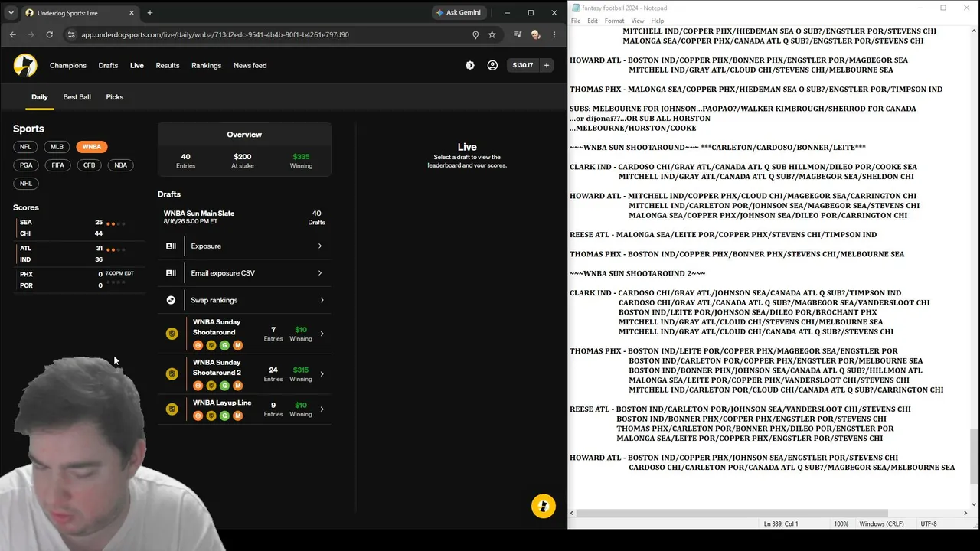Viewport: 980px width, 551px height.
Task: Open the Notepad Format menu
Action: click(614, 21)
